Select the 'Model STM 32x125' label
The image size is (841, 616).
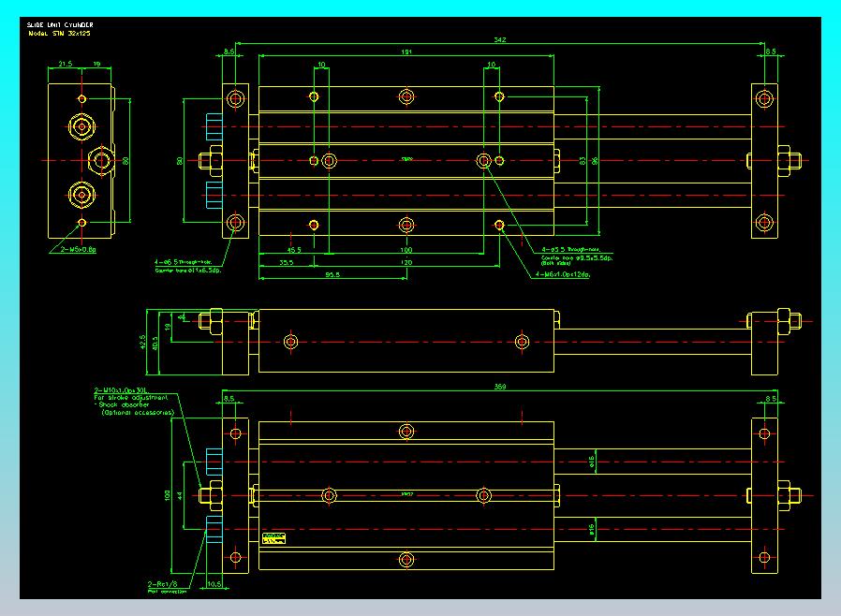(x=60, y=34)
